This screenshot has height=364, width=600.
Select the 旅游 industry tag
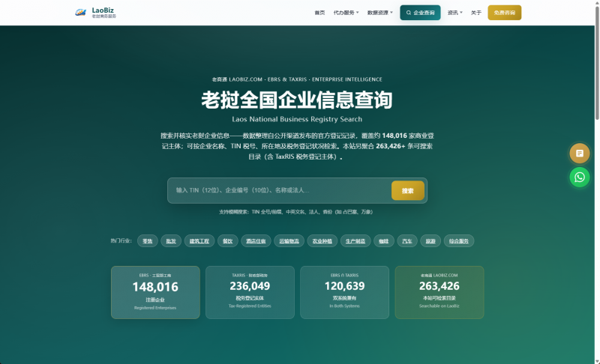click(x=430, y=241)
